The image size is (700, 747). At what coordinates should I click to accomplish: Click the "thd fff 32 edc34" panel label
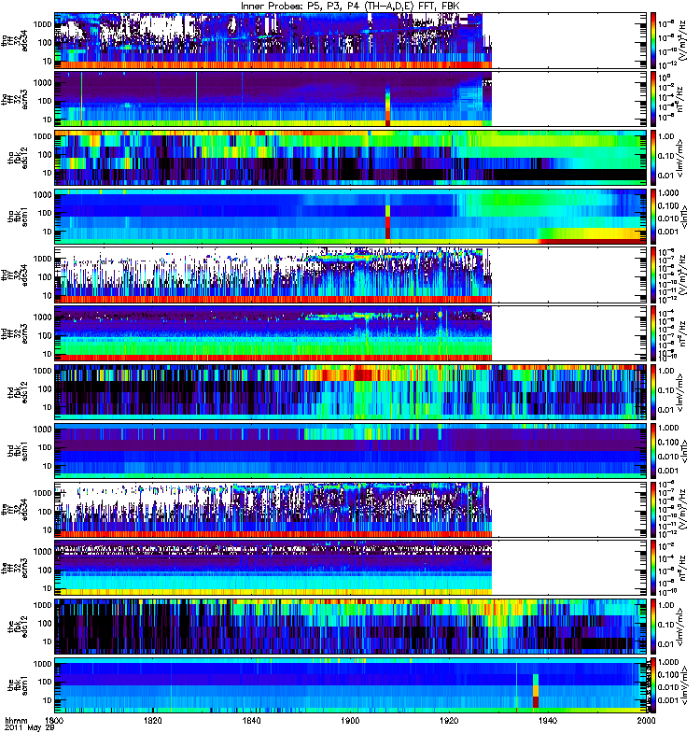[15, 275]
